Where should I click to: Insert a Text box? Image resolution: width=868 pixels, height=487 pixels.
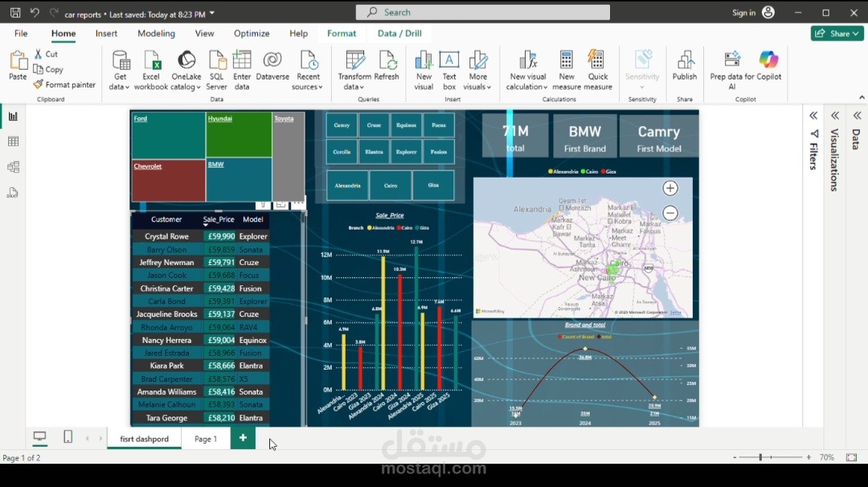(449, 70)
